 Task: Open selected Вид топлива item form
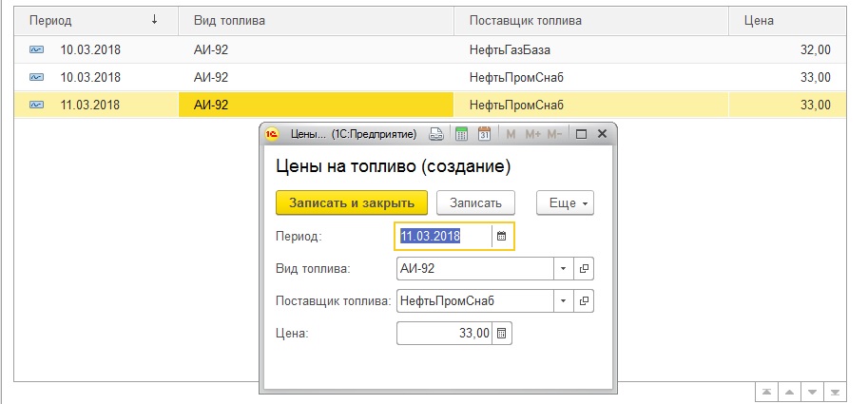coord(585,269)
